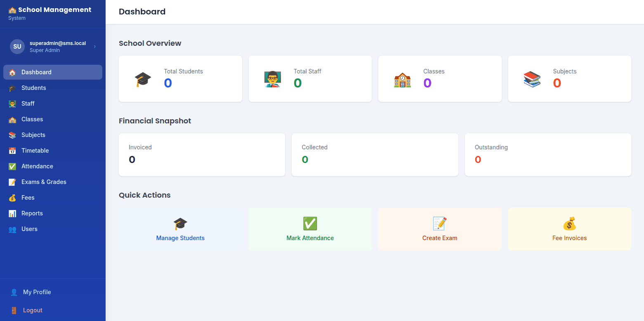
Task: Open the Subjects page from sidebar
Action: click(x=53, y=135)
